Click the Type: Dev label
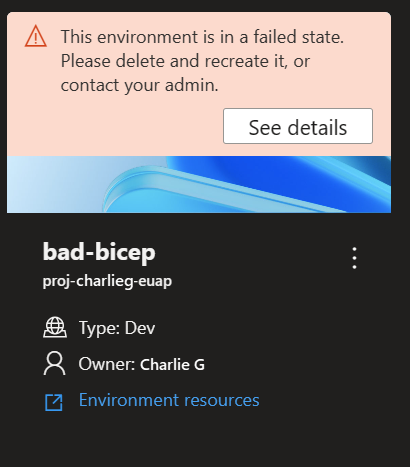The image size is (410, 467). 117,328
